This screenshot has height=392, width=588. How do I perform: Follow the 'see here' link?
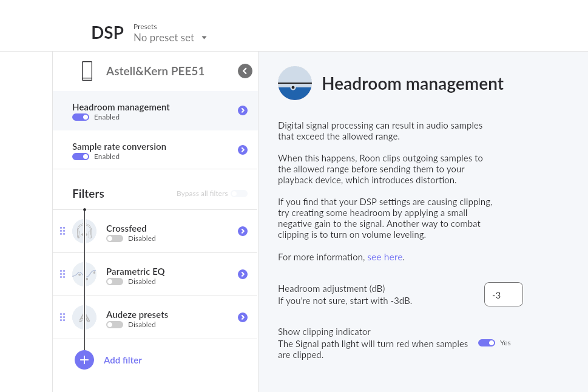(385, 257)
